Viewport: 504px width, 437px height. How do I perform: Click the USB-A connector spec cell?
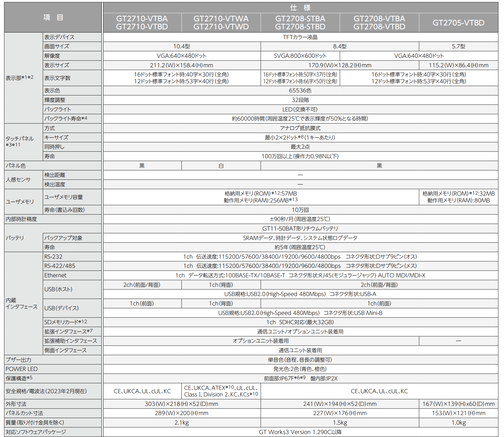tap(300, 294)
